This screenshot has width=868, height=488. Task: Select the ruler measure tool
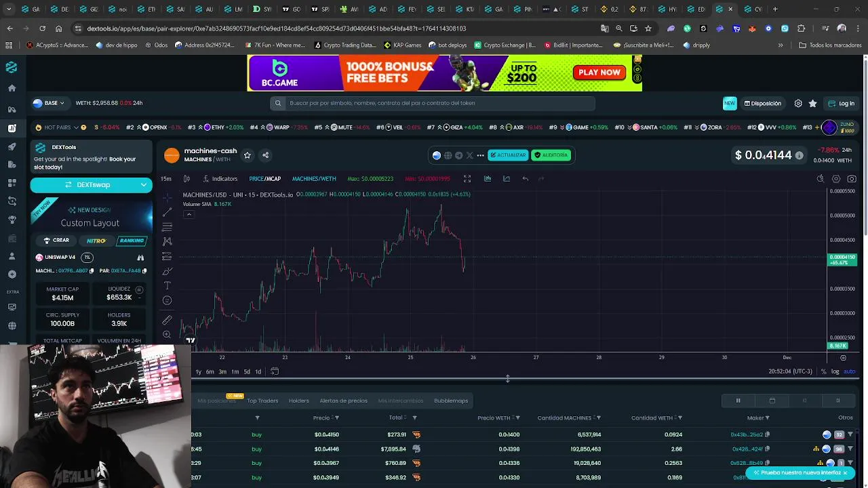click(x=167, y=320)
